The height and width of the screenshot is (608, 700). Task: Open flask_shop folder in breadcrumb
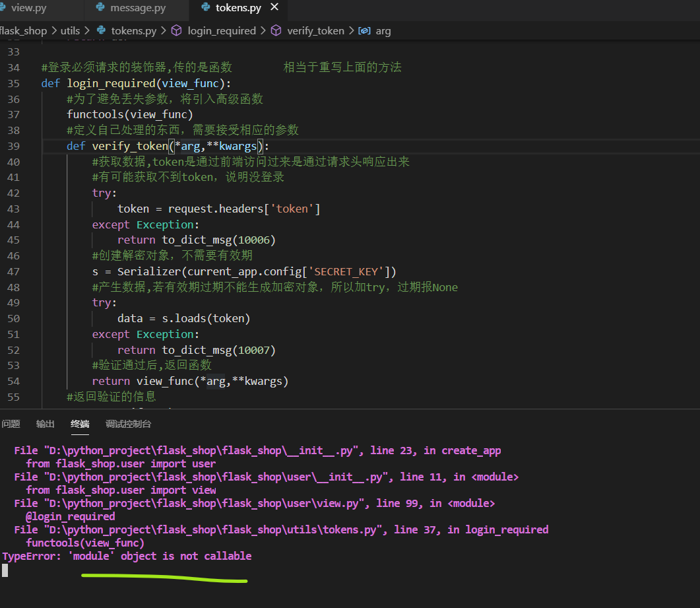pos(23,31)
